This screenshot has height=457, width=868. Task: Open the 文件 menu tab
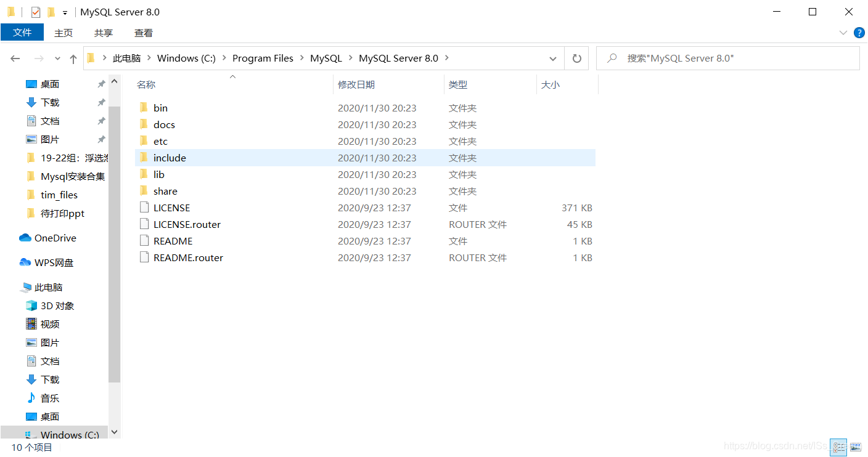pos(22,33)
